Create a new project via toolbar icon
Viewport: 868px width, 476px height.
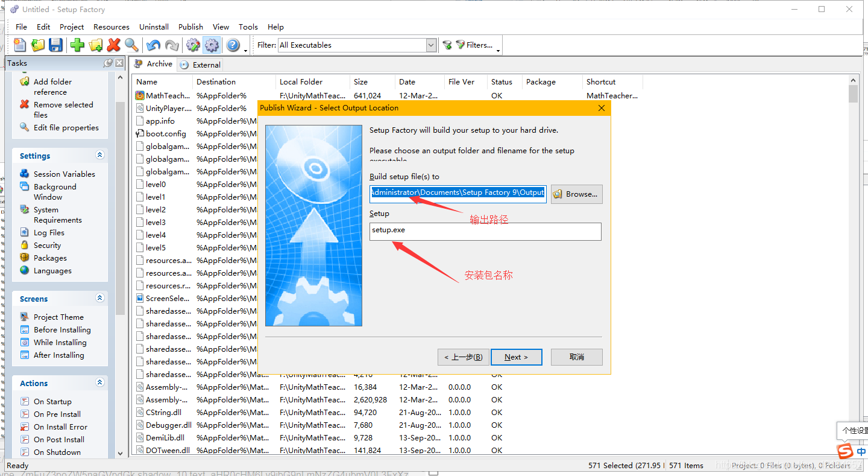20,45
